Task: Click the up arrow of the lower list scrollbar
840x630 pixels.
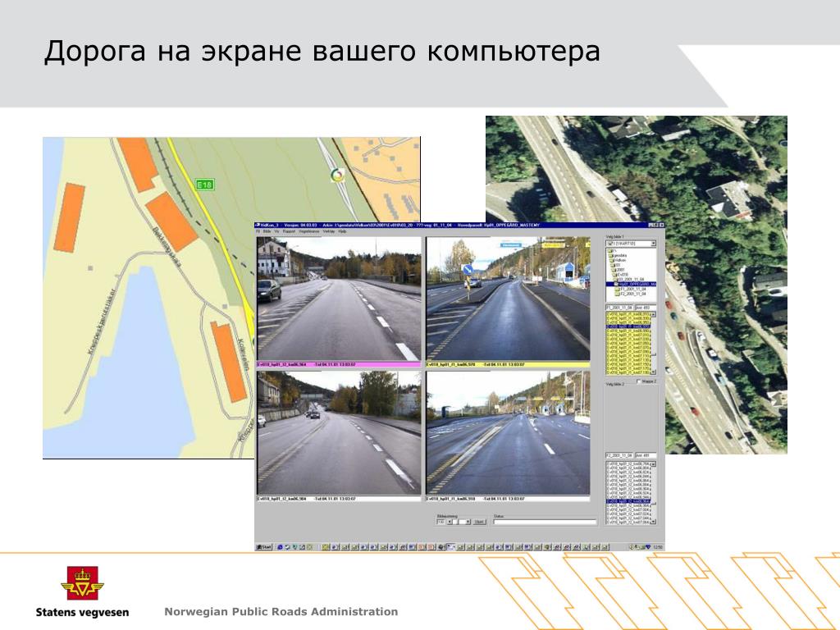Action: [653, 464]
